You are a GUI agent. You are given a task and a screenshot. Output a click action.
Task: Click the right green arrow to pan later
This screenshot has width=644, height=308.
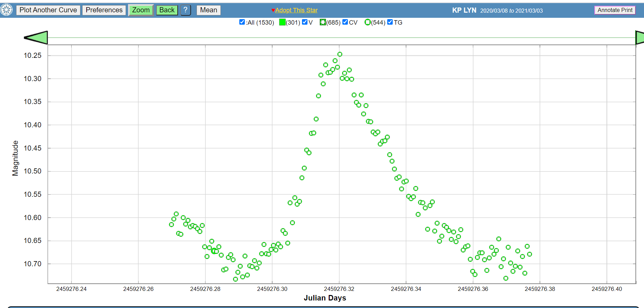click(640, 38)
